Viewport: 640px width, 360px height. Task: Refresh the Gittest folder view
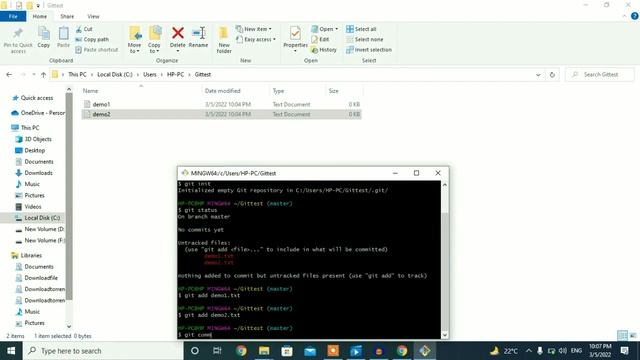tap(552, 75)
